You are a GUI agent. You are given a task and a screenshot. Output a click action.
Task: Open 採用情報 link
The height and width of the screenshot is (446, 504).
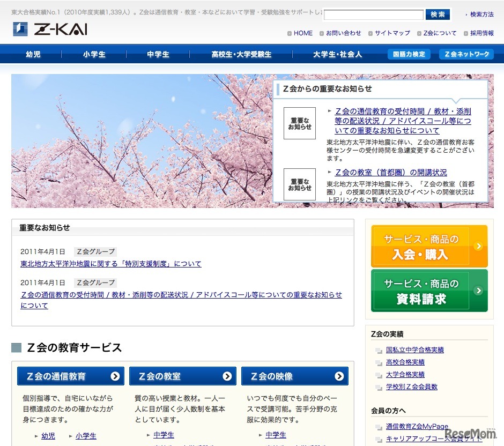pyautogui.click(x=482, y=33)
